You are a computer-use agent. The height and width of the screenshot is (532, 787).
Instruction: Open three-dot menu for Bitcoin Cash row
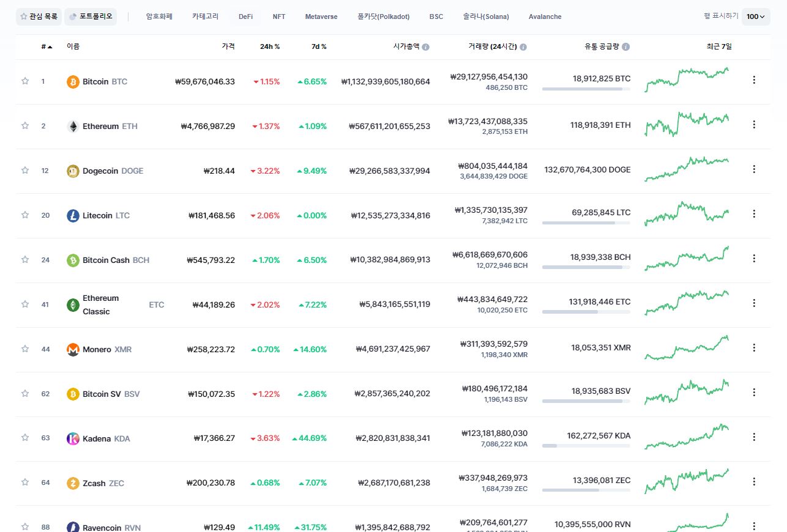point(754,258)
